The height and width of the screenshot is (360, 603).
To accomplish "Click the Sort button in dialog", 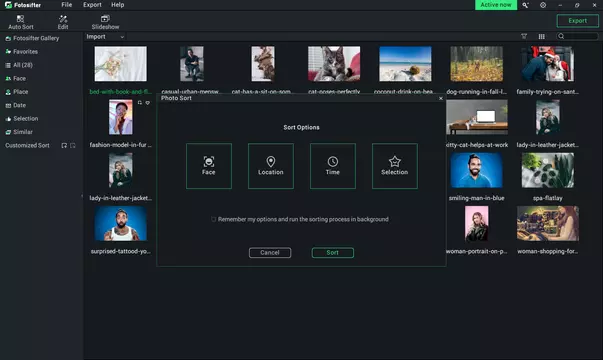I will 333,253.
